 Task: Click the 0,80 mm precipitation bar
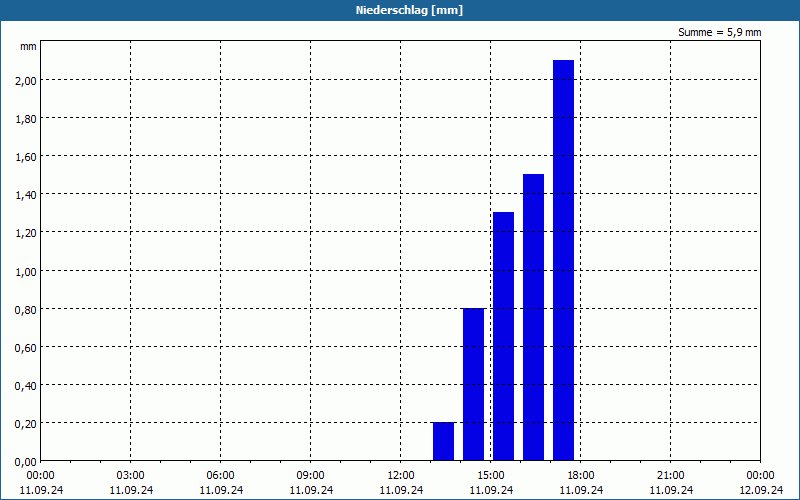(473, 384)
